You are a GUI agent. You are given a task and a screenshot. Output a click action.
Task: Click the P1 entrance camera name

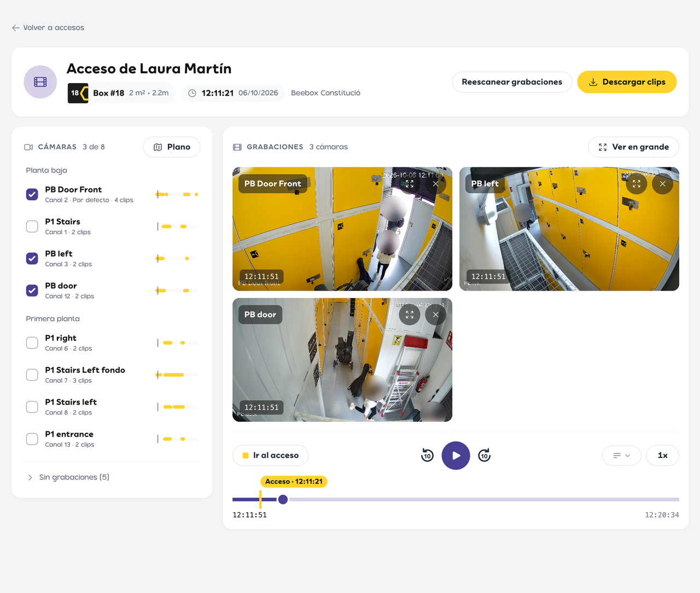point(69,434)
